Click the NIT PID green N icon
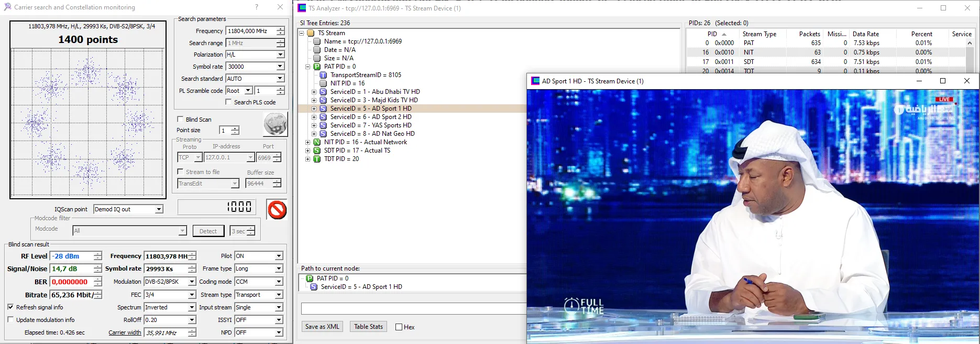Screen dimensions: 980x344 pyautogui.click(x=317, y=142)
